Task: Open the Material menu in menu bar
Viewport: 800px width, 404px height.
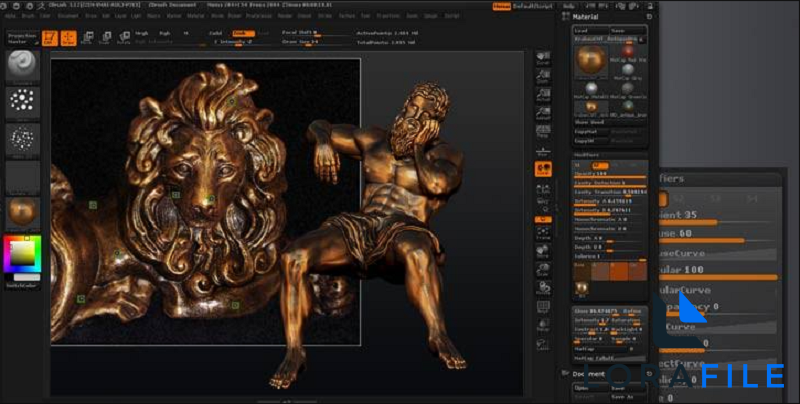Action: tap(195, 16)
